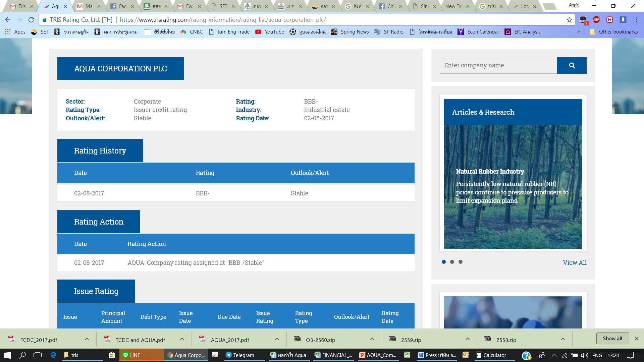This screenshot has width=644, height=362.
Task: Close the downloads bar with the X
Action: pos(636,339)
